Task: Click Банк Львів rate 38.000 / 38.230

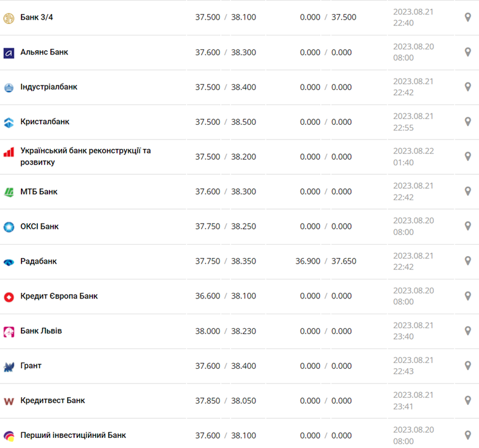Action: coord(226,331)
